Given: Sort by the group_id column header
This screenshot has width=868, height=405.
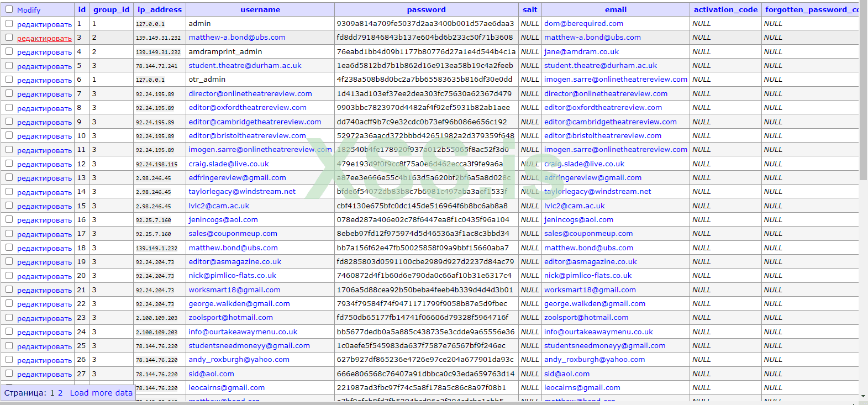Looking at the screenshot, I should pyautogui.click(x=111, y=9).
